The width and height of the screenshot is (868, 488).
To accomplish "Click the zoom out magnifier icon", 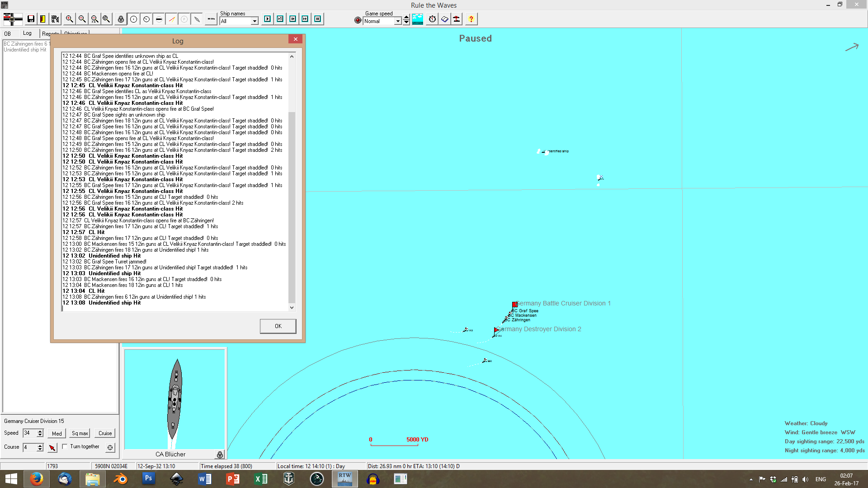I will click(x=82, y=19).
